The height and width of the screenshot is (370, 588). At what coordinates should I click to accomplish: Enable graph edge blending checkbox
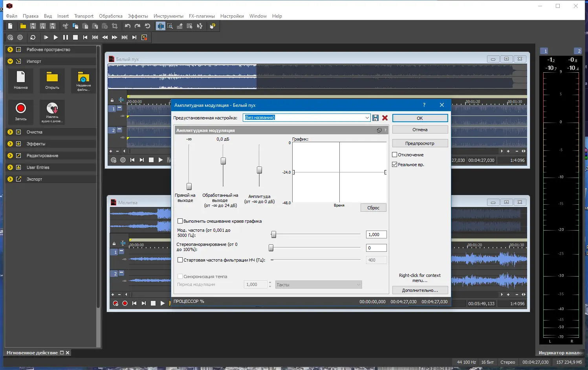coord(180,221)
